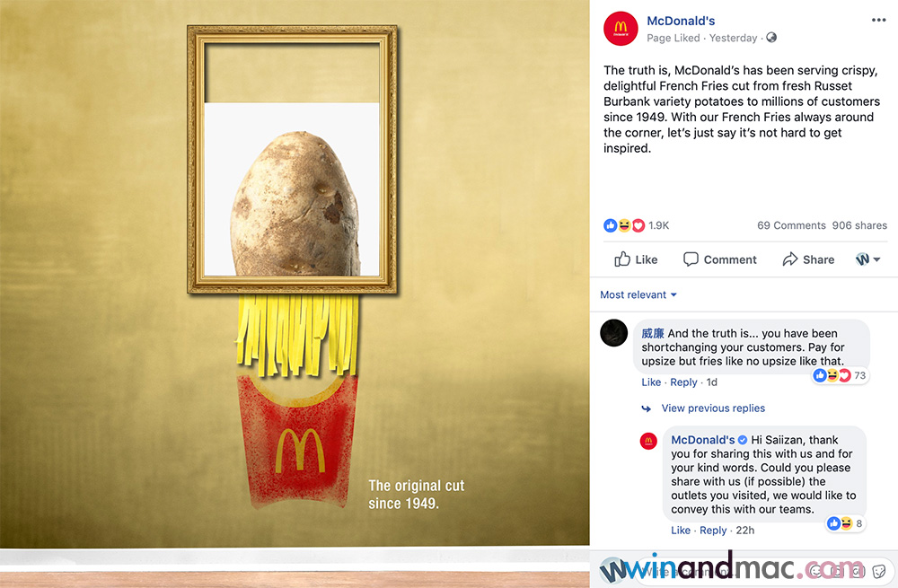
Task: Open post reaction icons showing 1.9K
Action: [x=636, y=225]
